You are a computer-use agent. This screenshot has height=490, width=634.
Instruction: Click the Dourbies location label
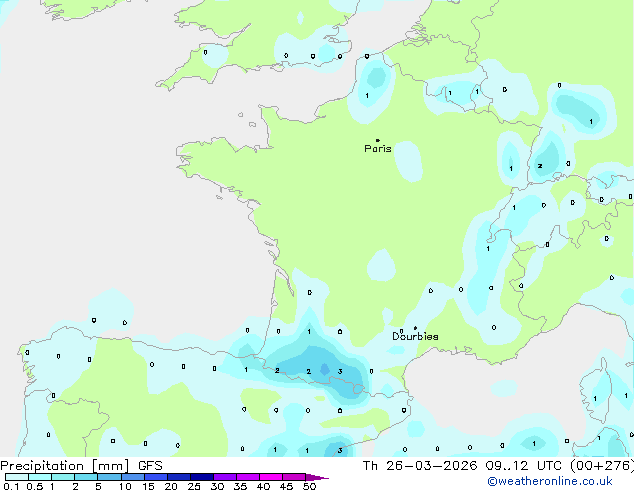[x=415, y=336]
